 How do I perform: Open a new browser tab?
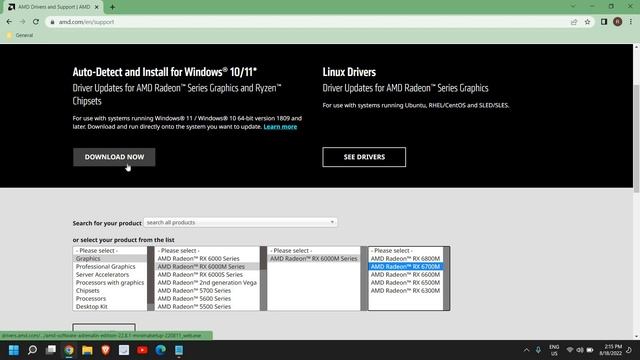coord(112,7)
